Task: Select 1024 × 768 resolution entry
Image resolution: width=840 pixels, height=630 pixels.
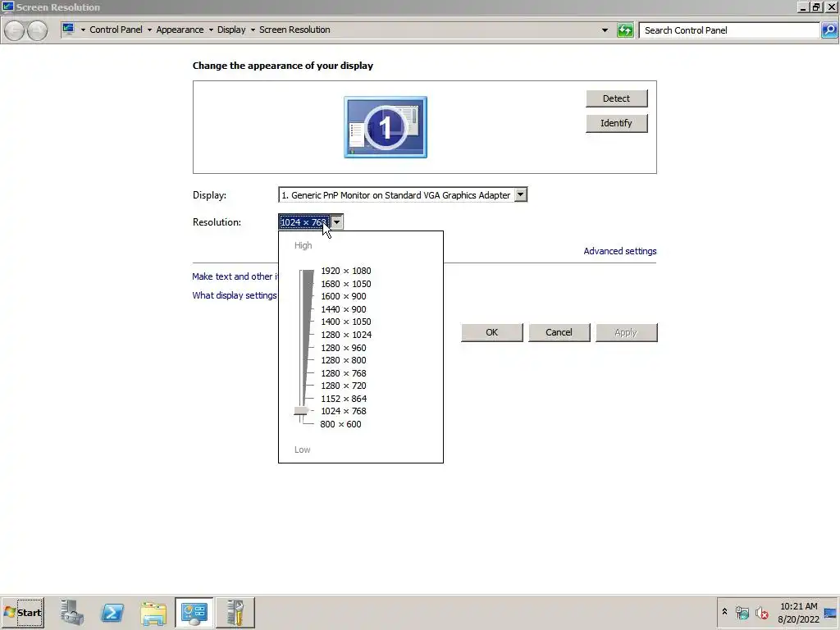Action: pos(344,412)
